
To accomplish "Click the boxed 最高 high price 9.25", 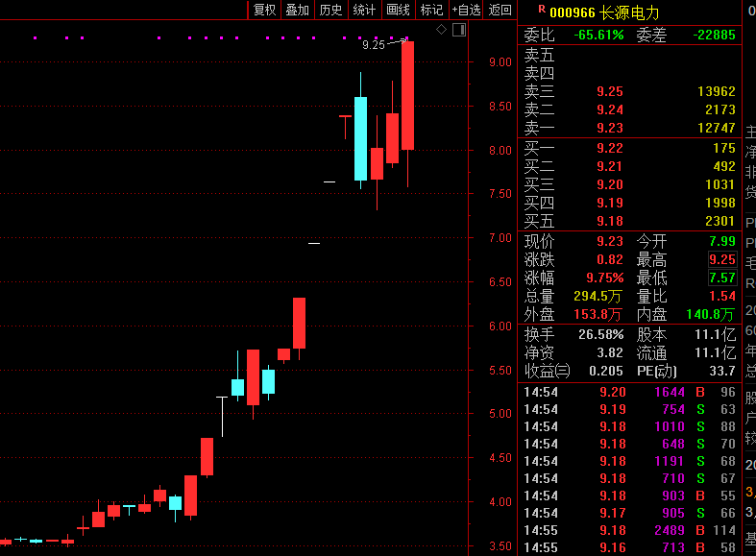I will pos(722,259).
